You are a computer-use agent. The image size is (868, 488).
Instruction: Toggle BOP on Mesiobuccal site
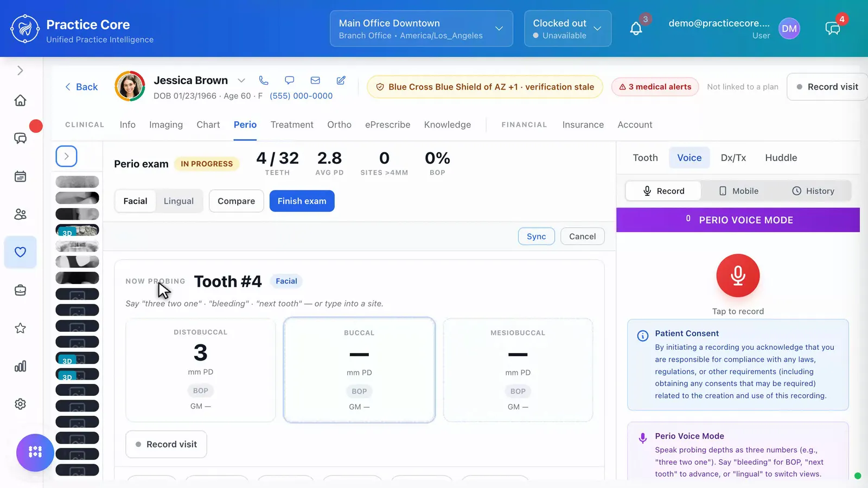518,391
